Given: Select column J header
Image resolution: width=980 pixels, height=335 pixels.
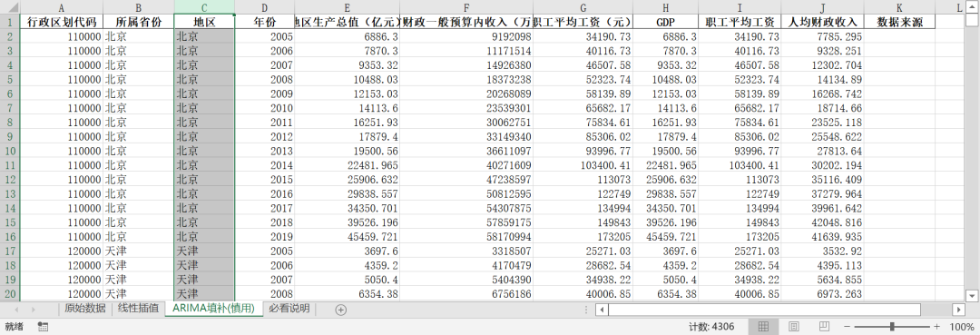Looking at the screenshot, I should (x=823, y=7).
